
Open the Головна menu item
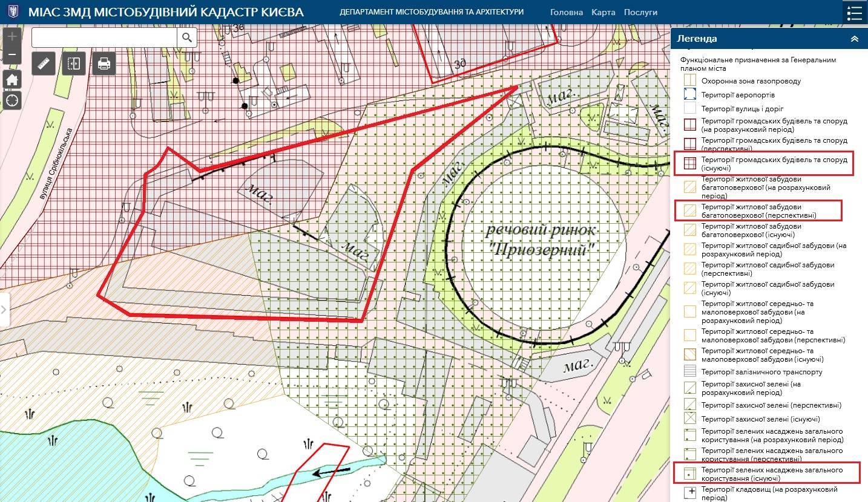point(567,12)
